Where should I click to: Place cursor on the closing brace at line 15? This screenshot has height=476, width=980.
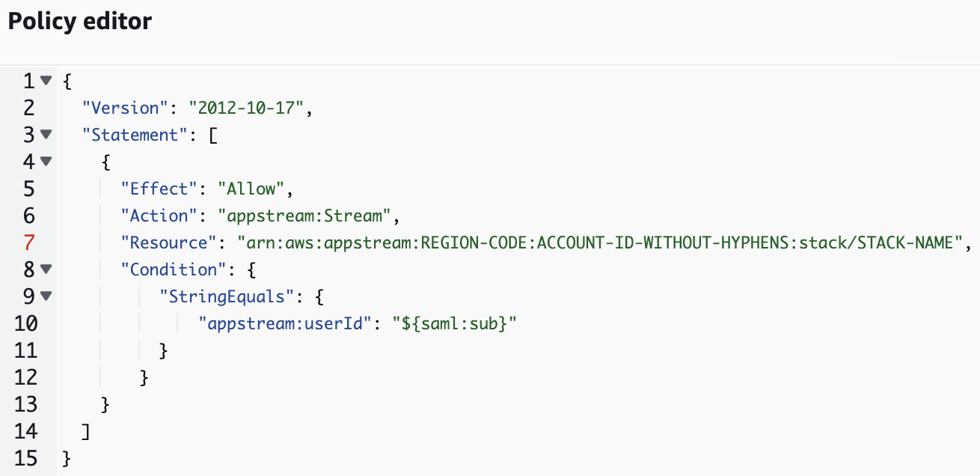point(64,458)
